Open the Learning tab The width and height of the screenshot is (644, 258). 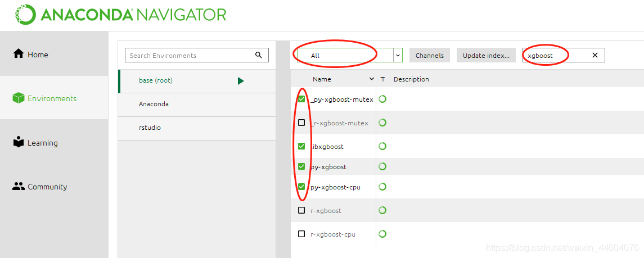[54, 142]
